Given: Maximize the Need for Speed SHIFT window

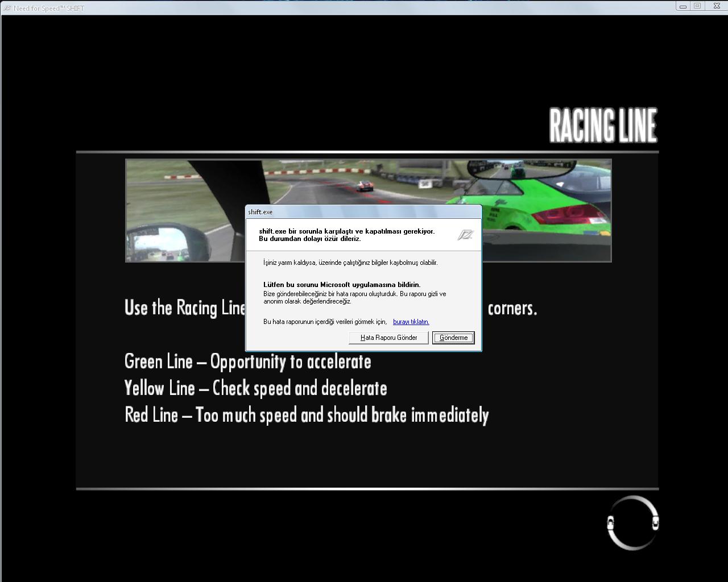Looking at the screenshot, I should (697, 6).
